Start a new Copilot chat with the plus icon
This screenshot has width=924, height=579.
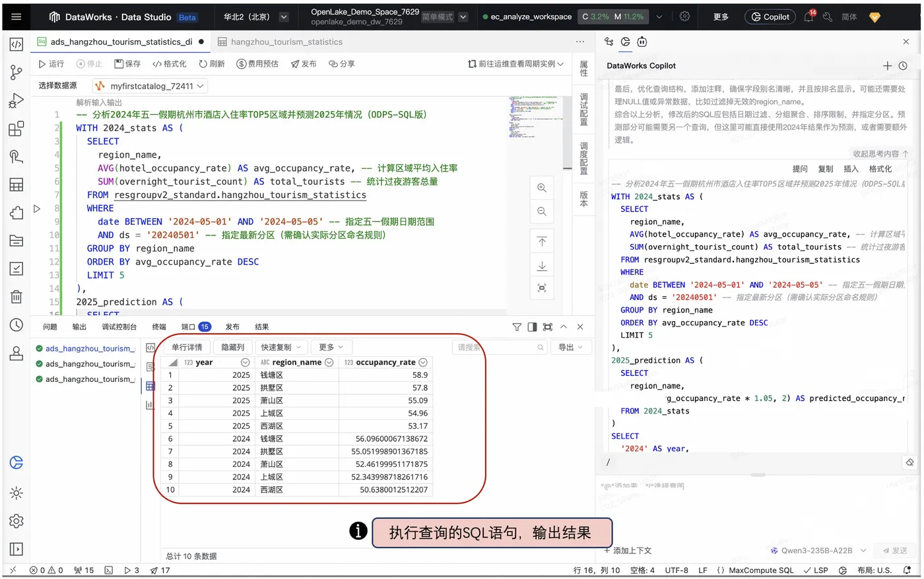click(888, 66)
